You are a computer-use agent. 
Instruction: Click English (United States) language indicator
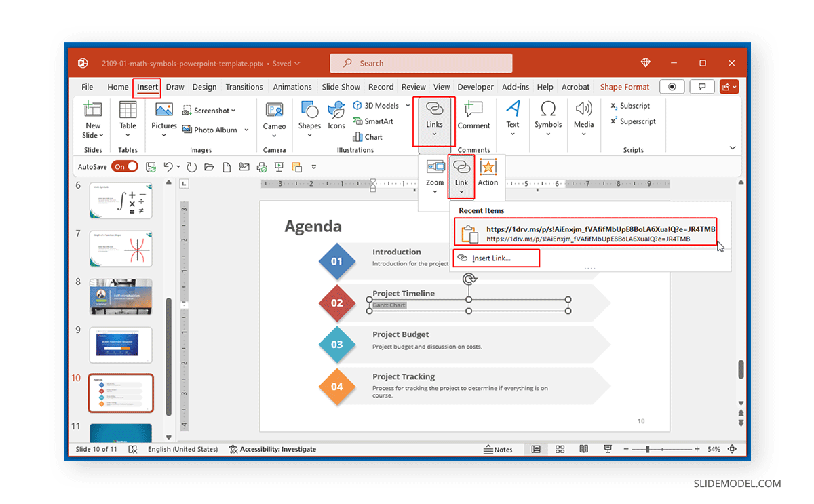pyautogui.click(x=182, y=449)
